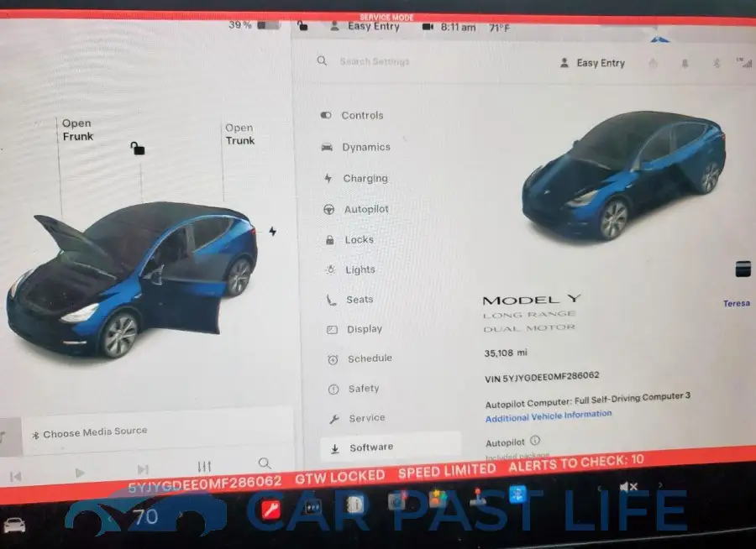Tap the blue Model Y image in Software panel
The image size is (756, 549).
pos(623,175)
